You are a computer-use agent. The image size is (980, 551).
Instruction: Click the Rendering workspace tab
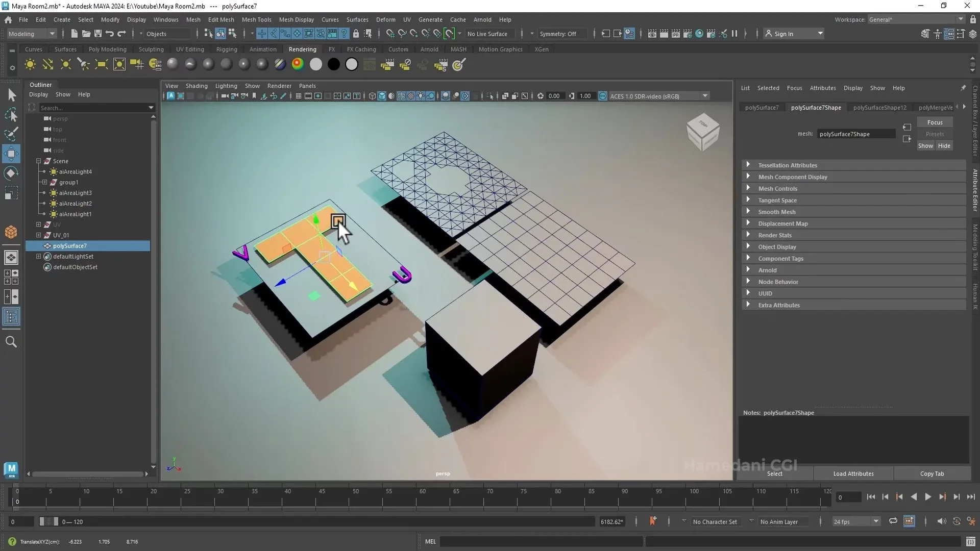[302, 49]
